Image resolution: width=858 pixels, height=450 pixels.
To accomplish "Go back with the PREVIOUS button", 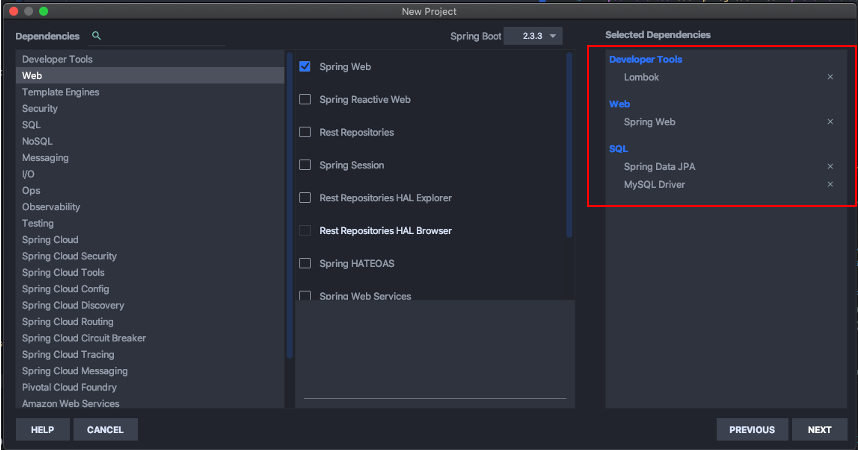I will (x=752, y=430).
